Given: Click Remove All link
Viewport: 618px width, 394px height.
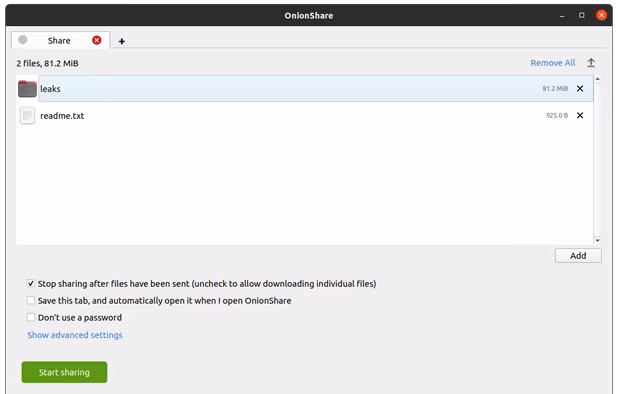Looking at the screenshot, I should (x=553, y=63).
